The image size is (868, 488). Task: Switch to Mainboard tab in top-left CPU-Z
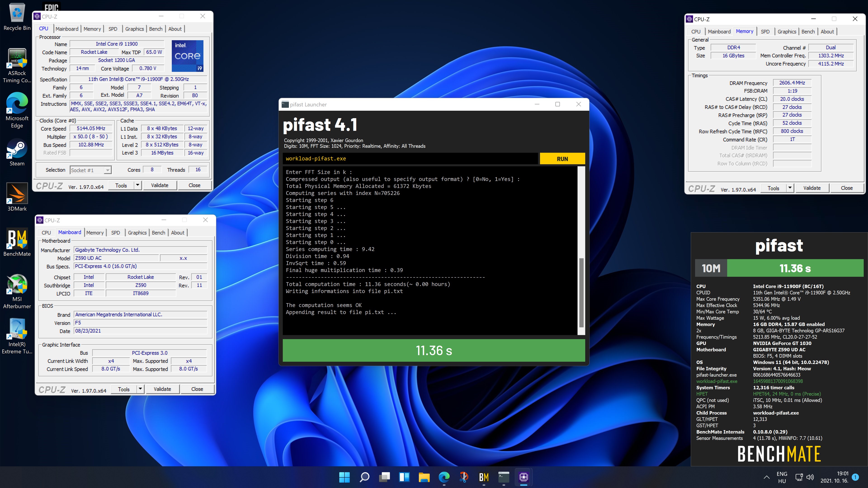[67, 29]
